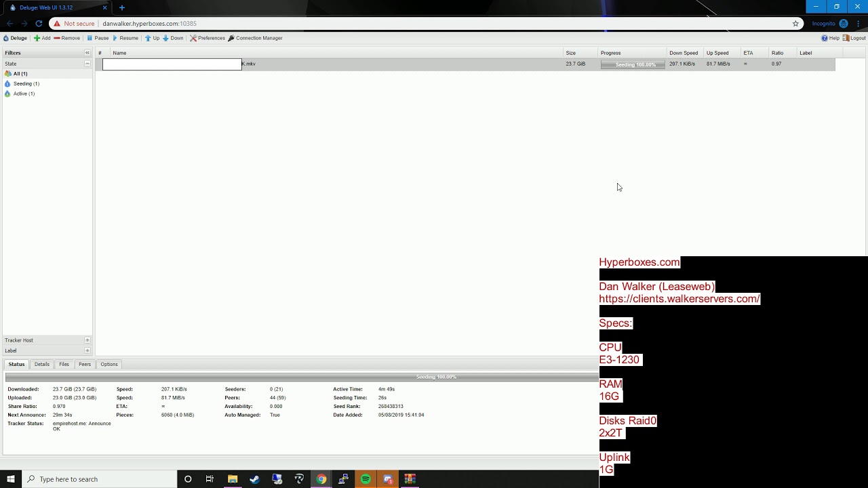Screen dimensions: 868x488
Task: Sort by queue number column
Action: point(103,53)
